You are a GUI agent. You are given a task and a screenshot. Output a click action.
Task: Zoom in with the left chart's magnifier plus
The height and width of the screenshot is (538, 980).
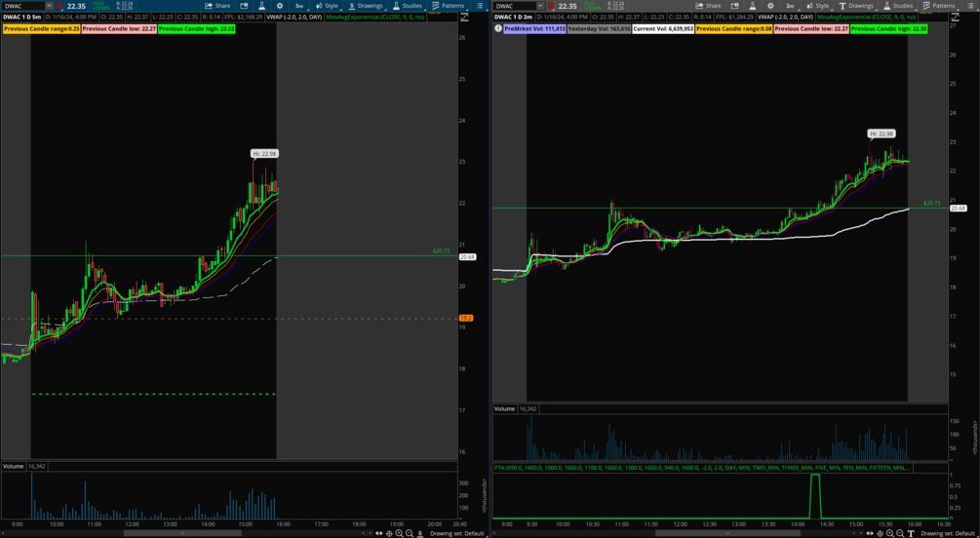399,533
